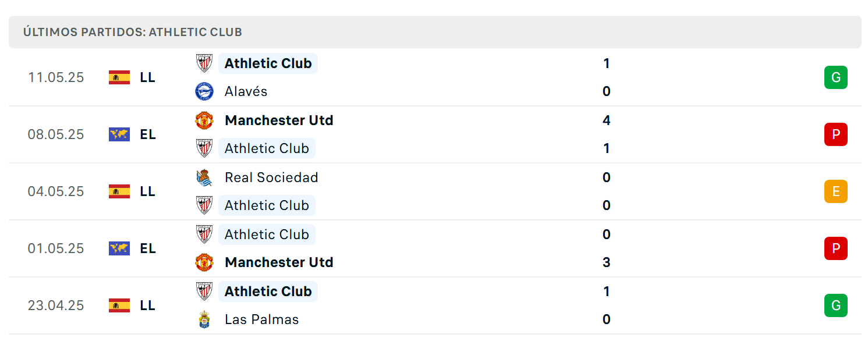Click Las Palmas crest icon

204,319
